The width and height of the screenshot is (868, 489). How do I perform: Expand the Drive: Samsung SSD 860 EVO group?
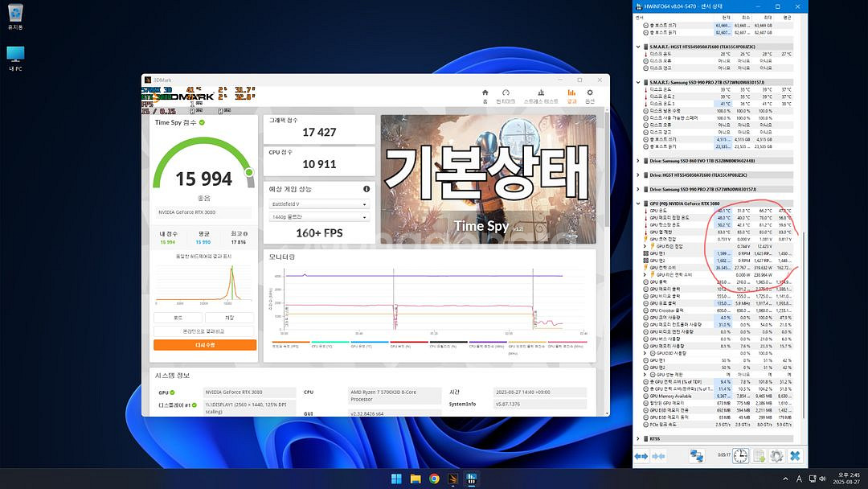tap(638, 161)
